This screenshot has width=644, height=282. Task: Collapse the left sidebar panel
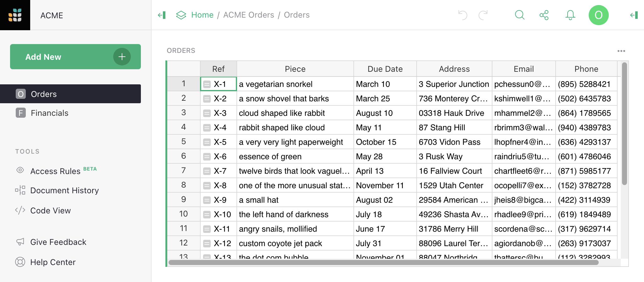tap(162, 15)
